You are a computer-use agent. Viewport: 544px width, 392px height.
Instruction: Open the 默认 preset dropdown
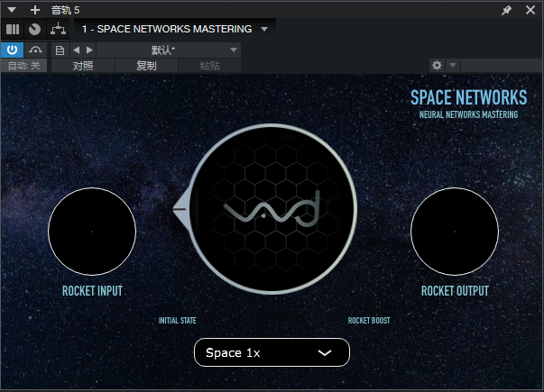(x=170, y=50)
